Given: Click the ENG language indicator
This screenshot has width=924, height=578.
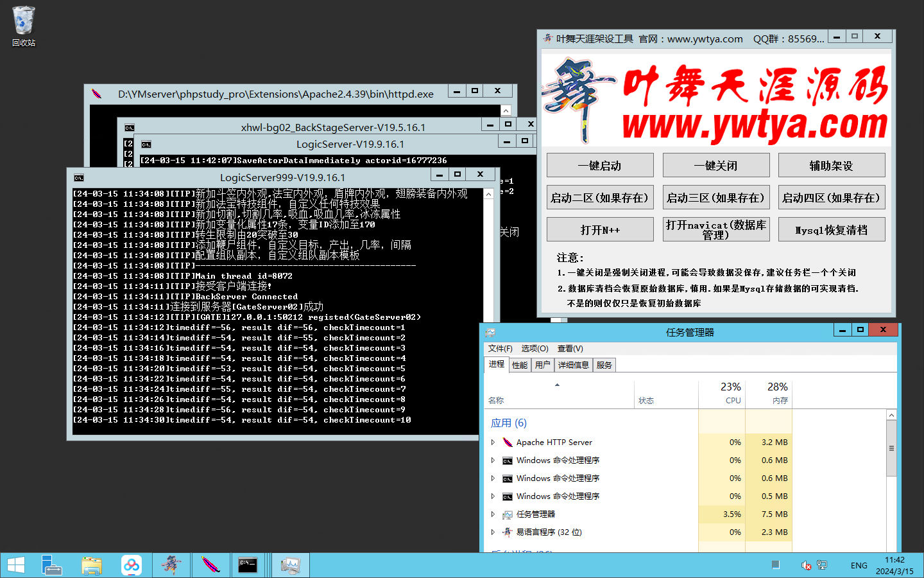Looking at the screenshot, I should [x=859, y=566].
